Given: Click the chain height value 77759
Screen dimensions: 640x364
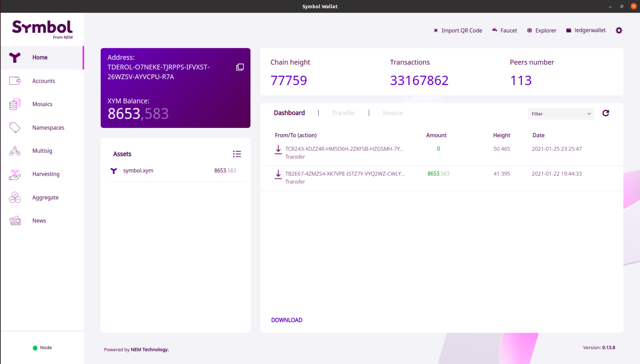Looking at the screenshot, I should pos(289,80).
